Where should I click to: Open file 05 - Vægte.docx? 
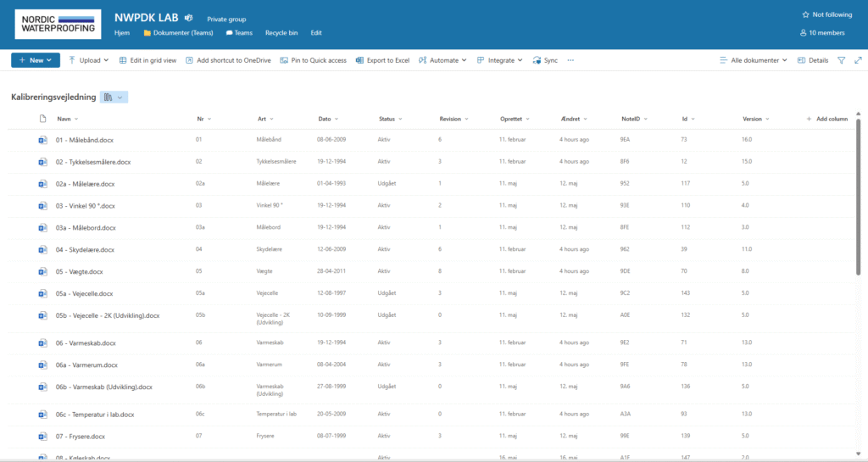[x=79, y=271]
